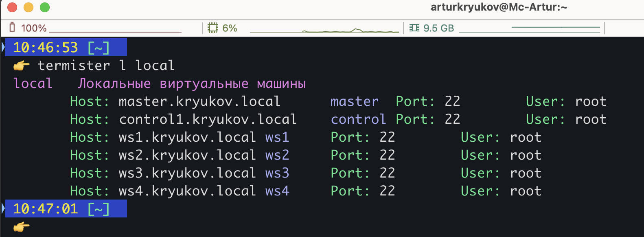Viewport: 644px width, 237px height.
Task: Click the 10:47:01 prompt timestamp
Action: coord(45,209)
